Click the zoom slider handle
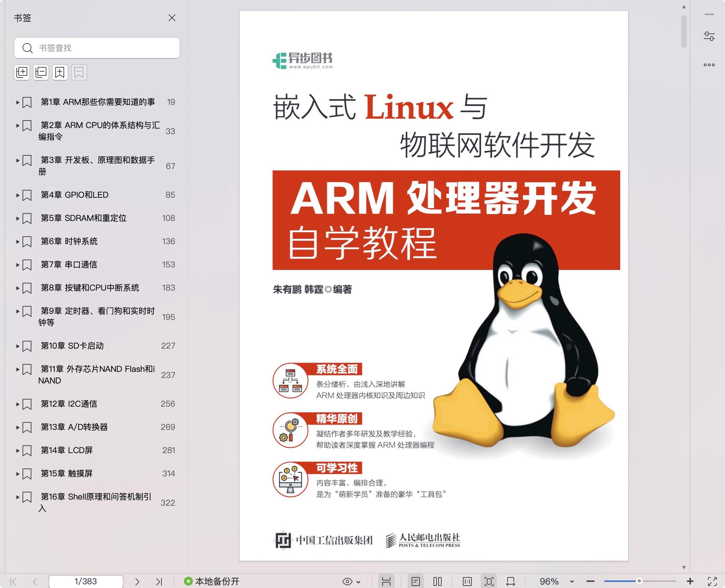This screenshot has height=588, width=725. (x=639, y=581)
